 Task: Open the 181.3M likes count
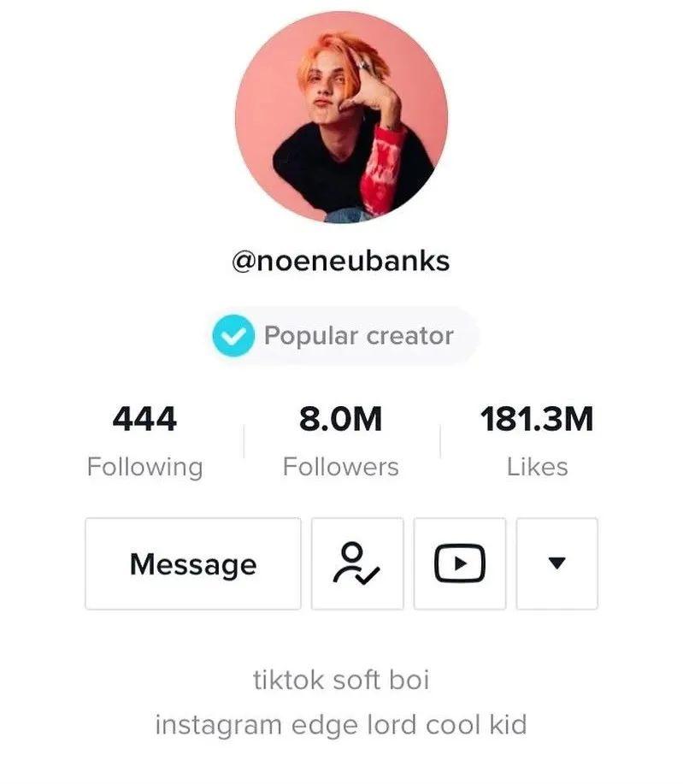coord(537,418)
